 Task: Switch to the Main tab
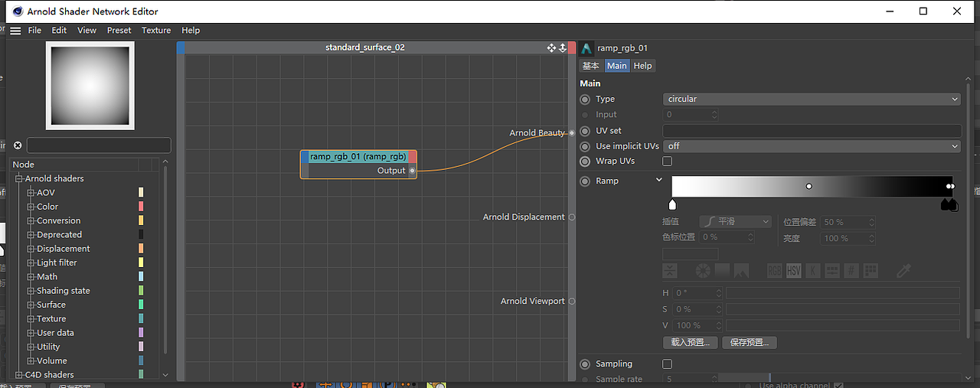tap(616, 66)
